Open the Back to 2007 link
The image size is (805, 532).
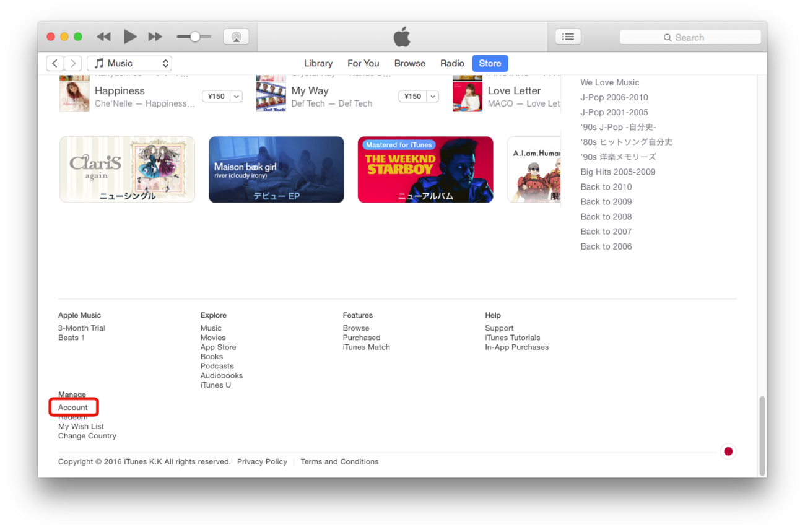point(606,231)
